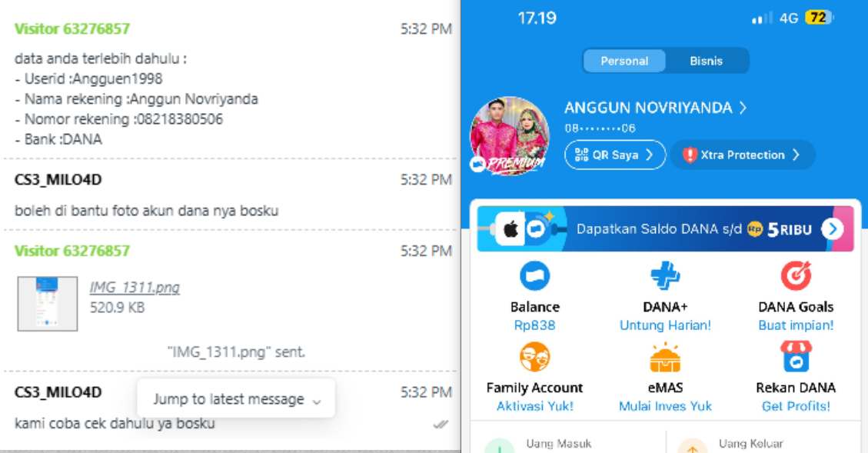This screenshot has width=868, height=453.
Task: Tap the 17.19 clock in status bar
Action: pyautogui.click(x=537, y=18)
